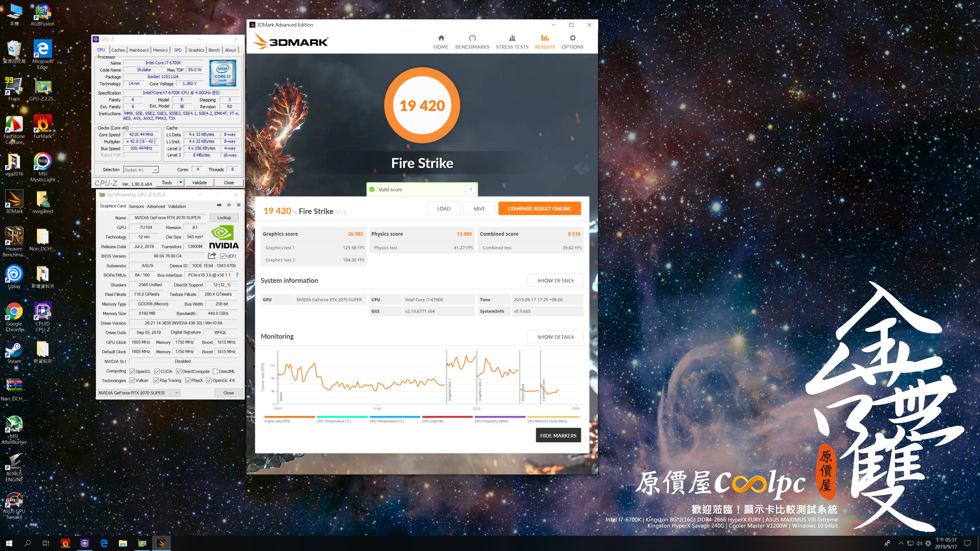Click the LOAD button in 3DMark
Viewport: 980px width, 551px height.
444,208
